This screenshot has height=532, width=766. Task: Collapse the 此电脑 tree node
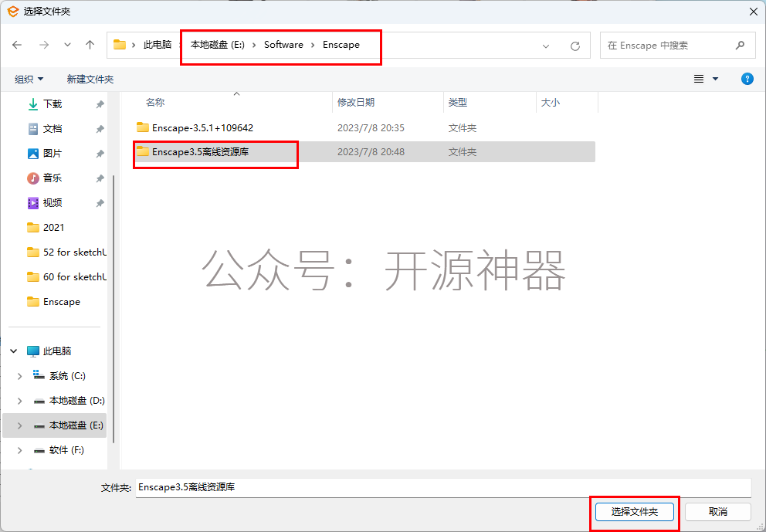(14, 351)
